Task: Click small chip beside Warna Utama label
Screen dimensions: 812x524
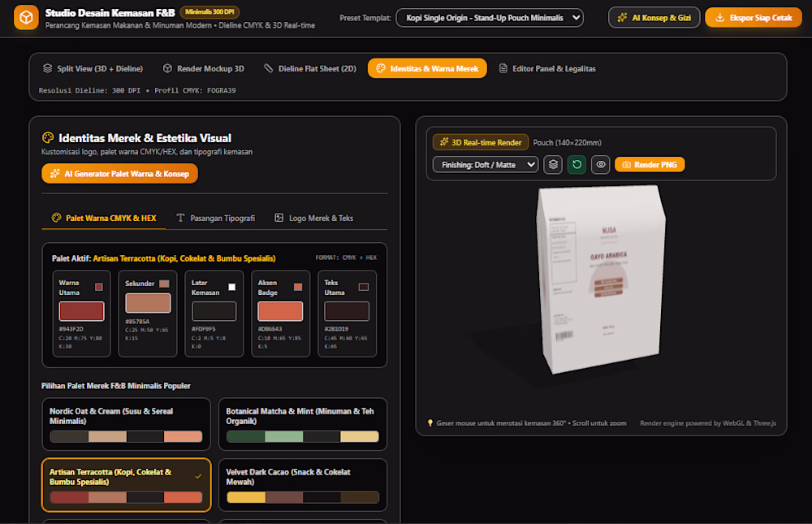Action: pyautogui.click(x=99, y=287)
